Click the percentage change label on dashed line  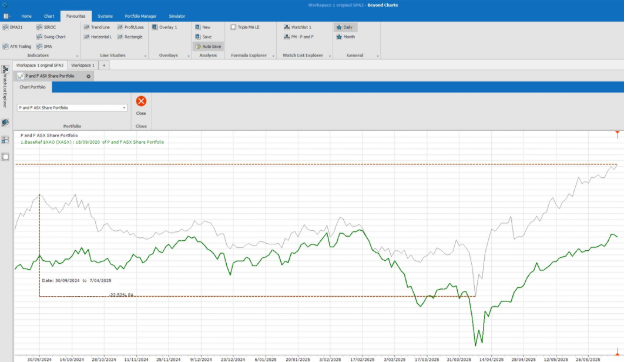[x=121, y=295]
